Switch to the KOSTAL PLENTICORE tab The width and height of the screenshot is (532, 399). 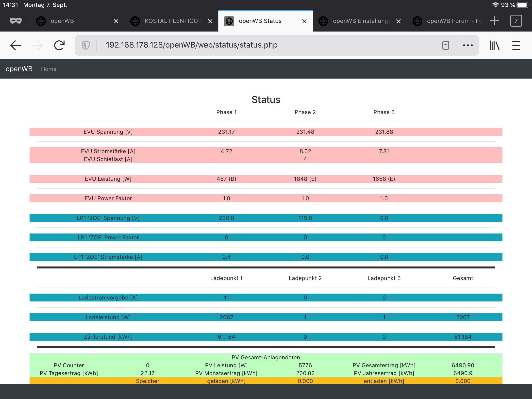[x=173, y=21]
